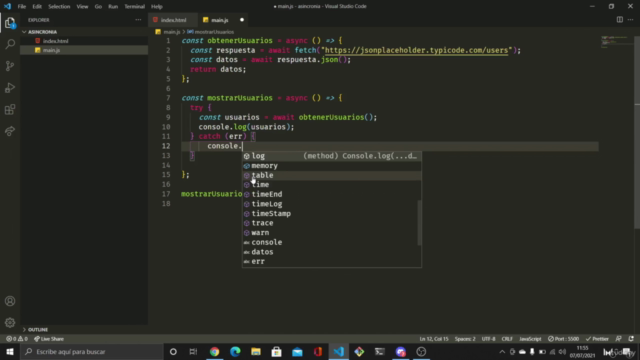Switch to index.html tab
640x360 pixels.
173,20
